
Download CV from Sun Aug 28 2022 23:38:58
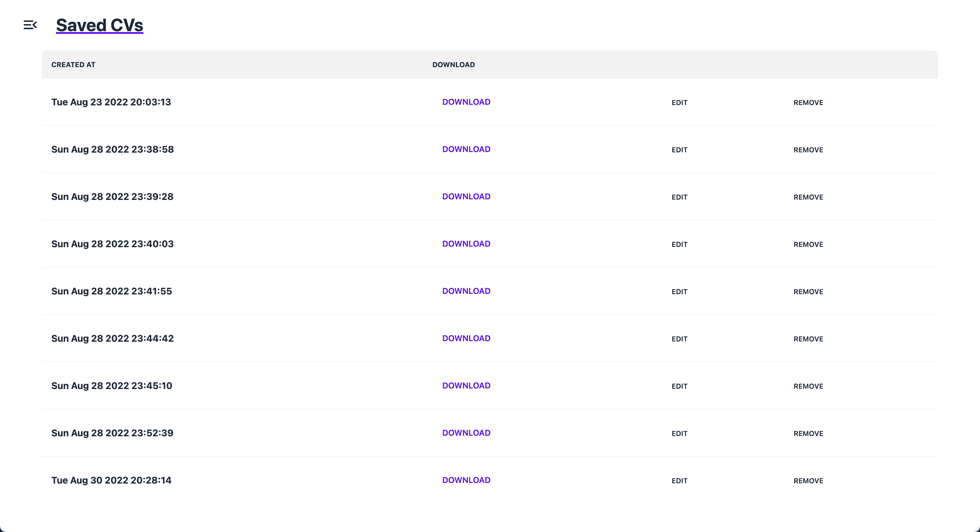[x=466, y=149]
